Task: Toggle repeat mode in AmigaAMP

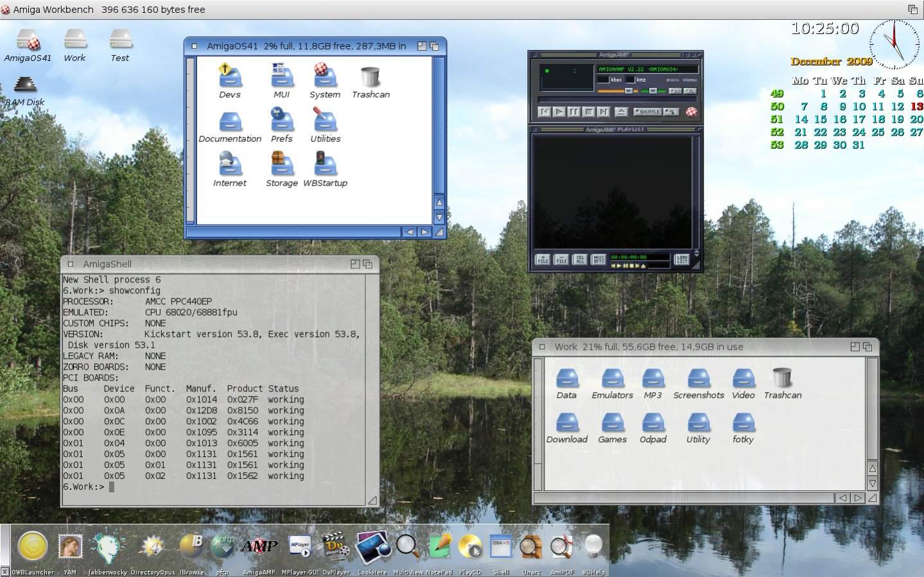Action: (670, 112)
